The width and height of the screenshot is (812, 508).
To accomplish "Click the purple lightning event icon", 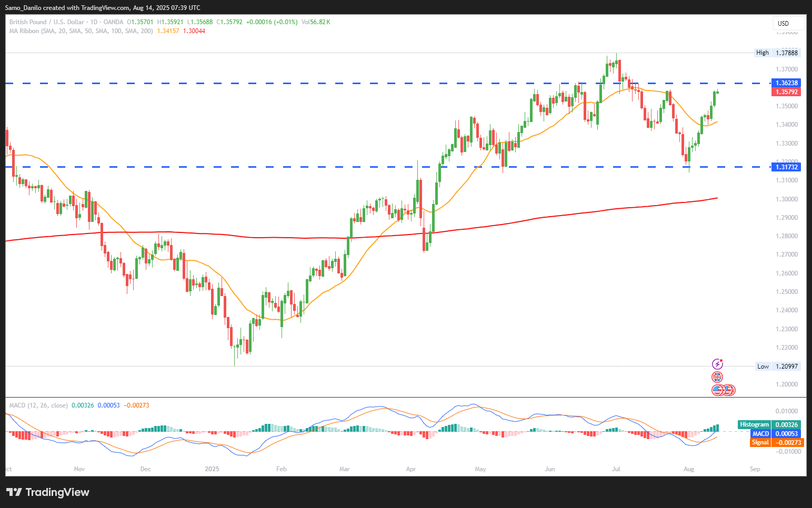I will tap(717, 364).
